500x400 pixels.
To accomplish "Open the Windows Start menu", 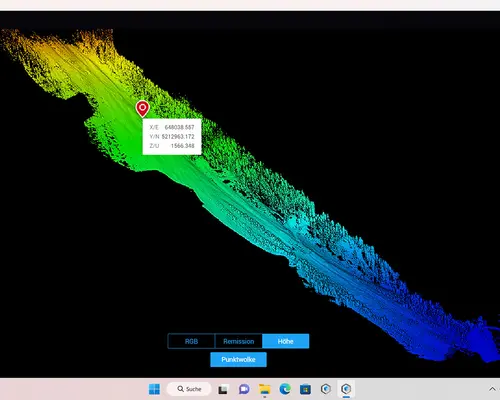I will 154,389.
